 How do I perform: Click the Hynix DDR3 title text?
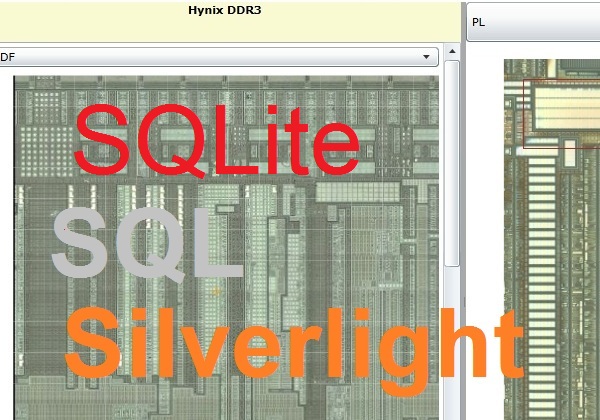coord(225,10)
